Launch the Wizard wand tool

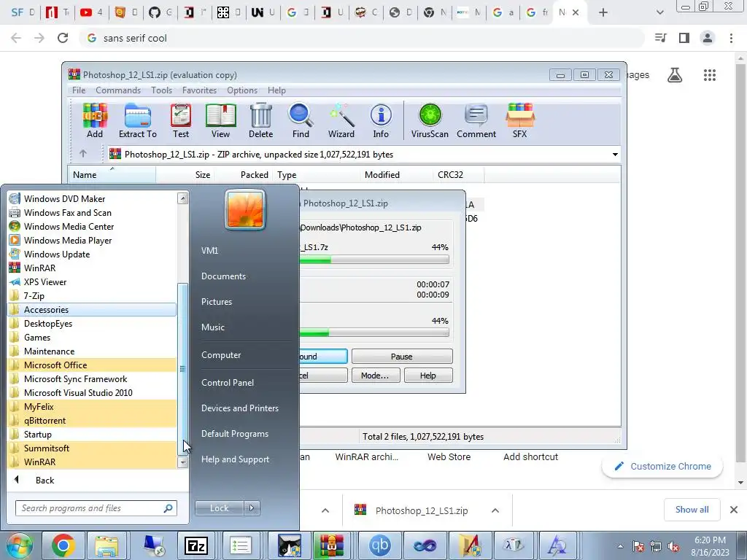pyautogui.click(x=341, y=121)
